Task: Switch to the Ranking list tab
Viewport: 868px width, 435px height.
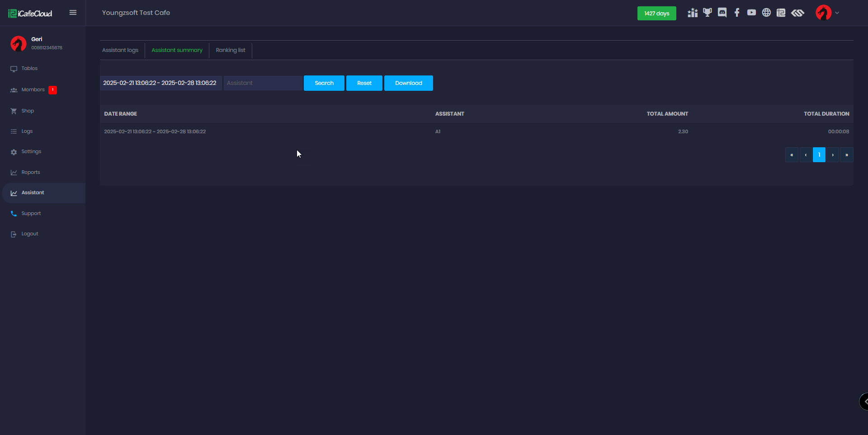Action: tap(231, 50)
